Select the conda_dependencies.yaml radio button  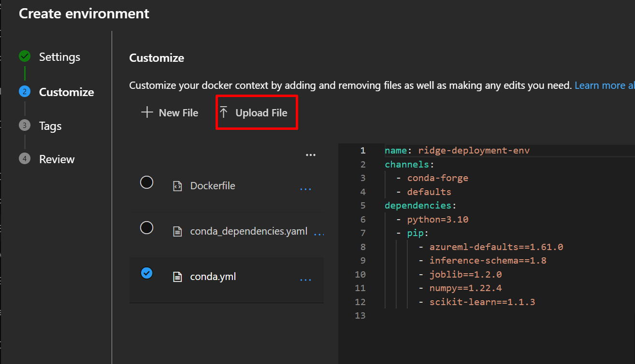(146, 227)
